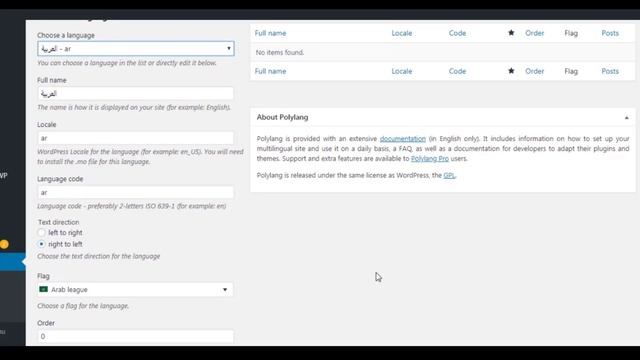Sort by Locale in table header
Screen dimensions: 640x360
402,33
